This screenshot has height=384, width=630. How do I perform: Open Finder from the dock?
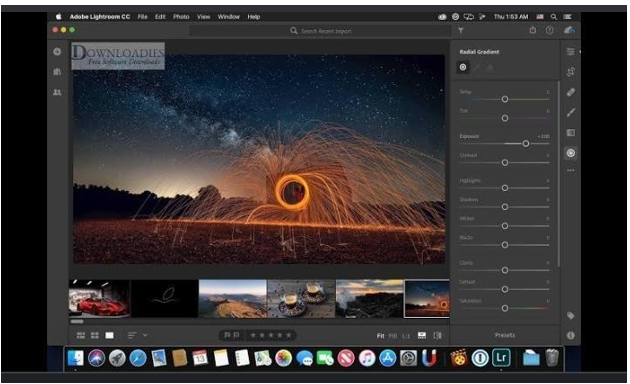(76, 358)
